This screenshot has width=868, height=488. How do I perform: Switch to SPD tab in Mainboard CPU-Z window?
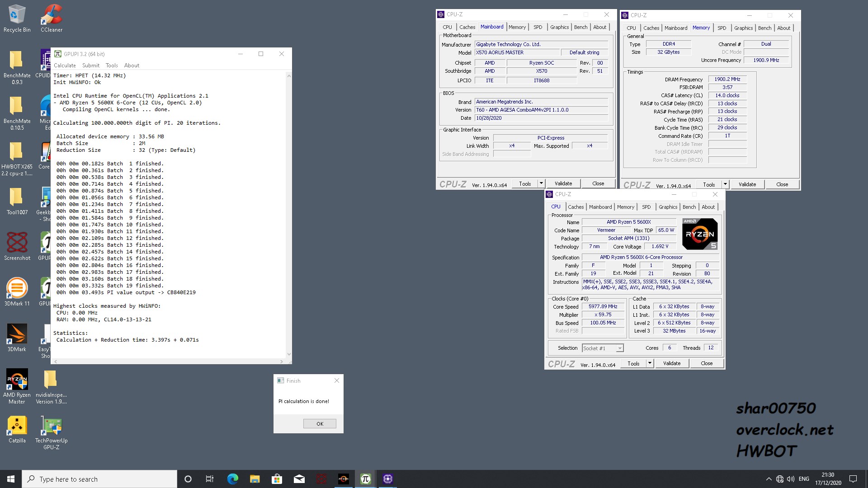[x=538, y=27]
